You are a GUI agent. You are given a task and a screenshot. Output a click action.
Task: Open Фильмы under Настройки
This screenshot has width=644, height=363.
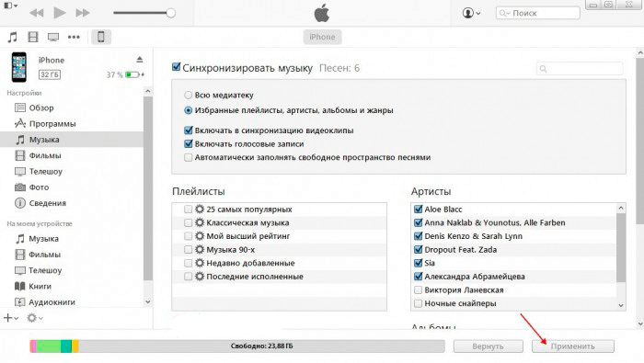(x=39, y=155)
